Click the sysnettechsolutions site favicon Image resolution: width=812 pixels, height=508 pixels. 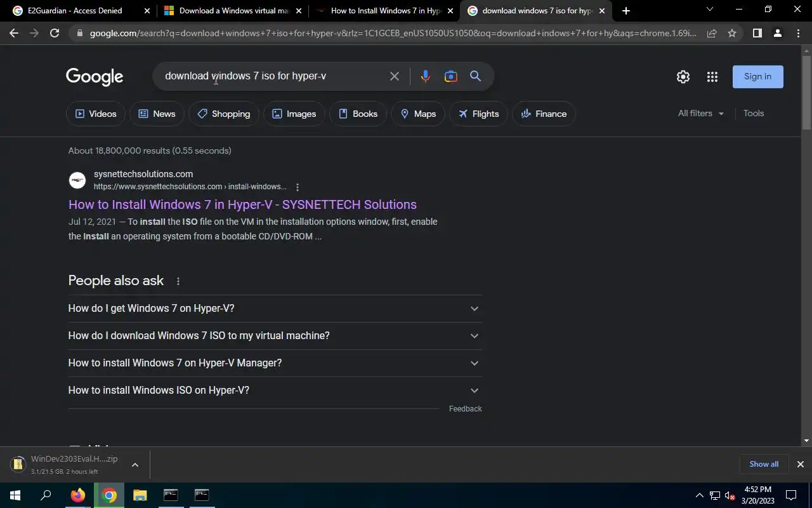click(77, 180)
